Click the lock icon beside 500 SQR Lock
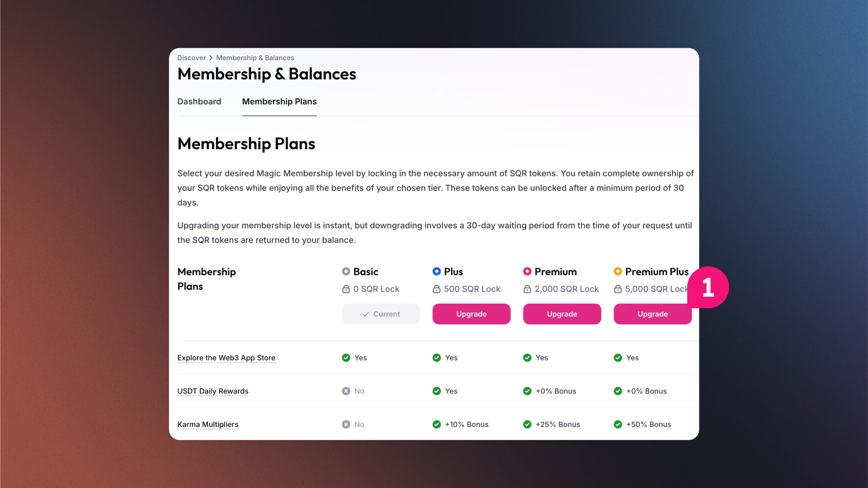Viewport: 868px width, 488px height. (436, 289)
